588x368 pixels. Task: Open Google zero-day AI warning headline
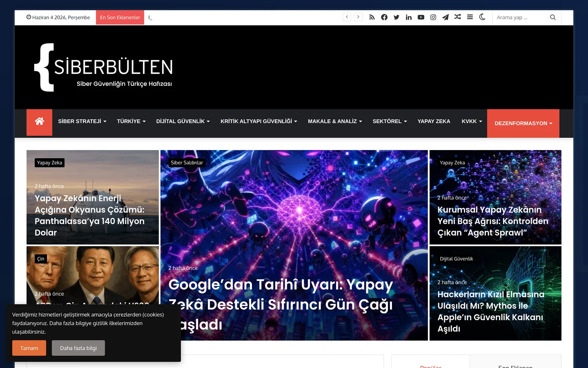(281, 304)
